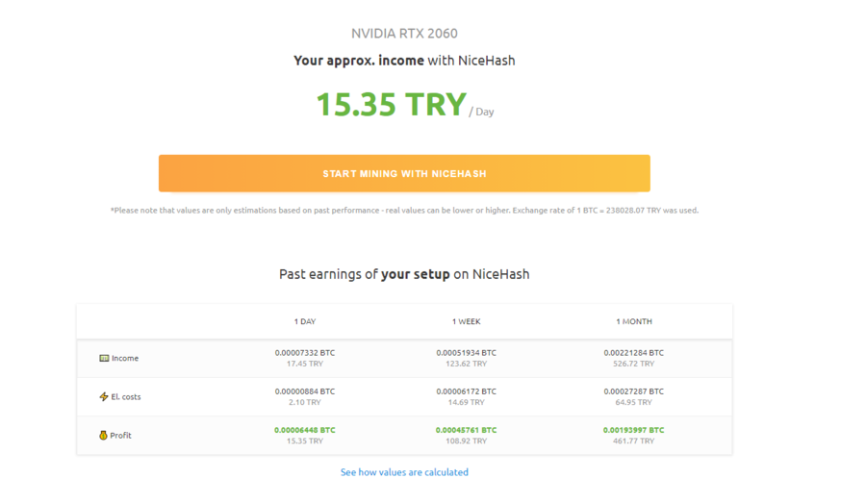Image resolution: width=866 pixels, height=504 pixels.
Task: Select the 1 WEEK column header
Action: (x=466, y=321)
